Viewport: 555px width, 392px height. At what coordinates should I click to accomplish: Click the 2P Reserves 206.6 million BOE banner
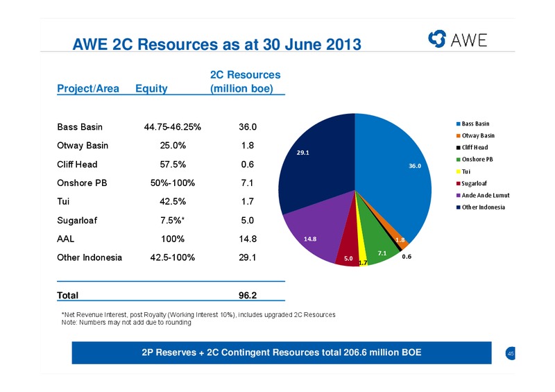tap(282, 352)
